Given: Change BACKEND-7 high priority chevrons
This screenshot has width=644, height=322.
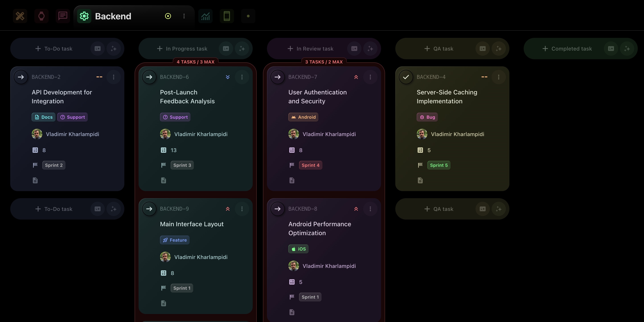Looking at the screenshot, I should click(x=356, y=77).
